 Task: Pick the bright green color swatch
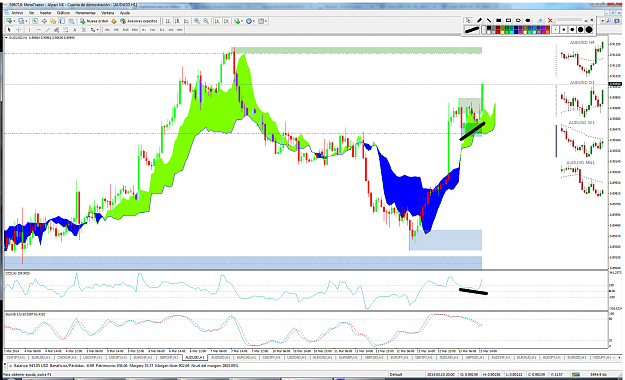point(507,32)
